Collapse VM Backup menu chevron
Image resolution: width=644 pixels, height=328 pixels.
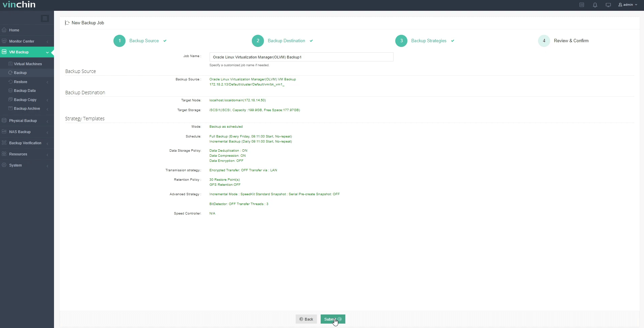pos(48,52)
